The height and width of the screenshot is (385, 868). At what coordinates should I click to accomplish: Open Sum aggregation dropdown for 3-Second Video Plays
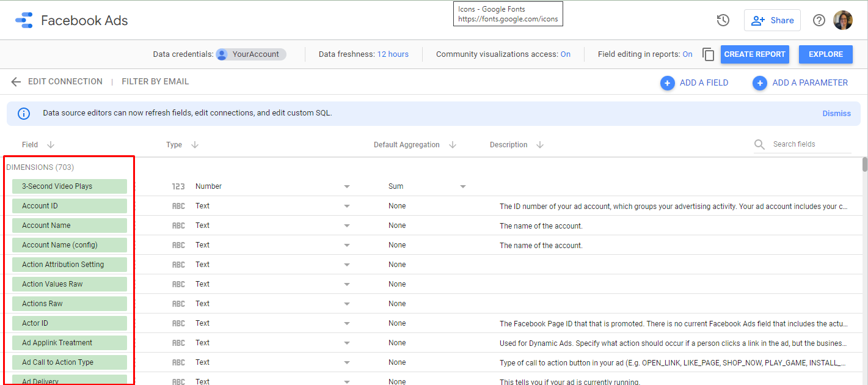pyautogui.click(x=462, y=186)
